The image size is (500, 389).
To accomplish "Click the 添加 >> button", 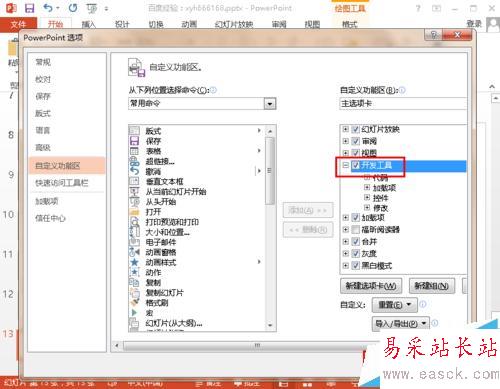I will (x=308, y=210).
